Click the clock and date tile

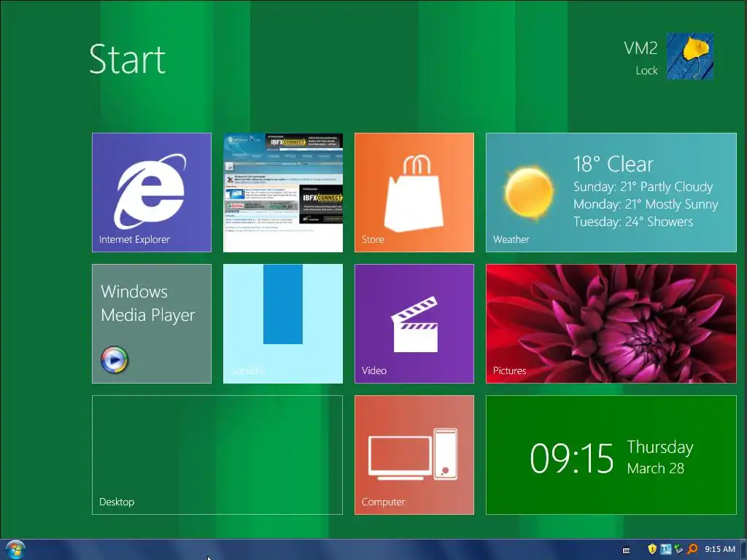611,455
